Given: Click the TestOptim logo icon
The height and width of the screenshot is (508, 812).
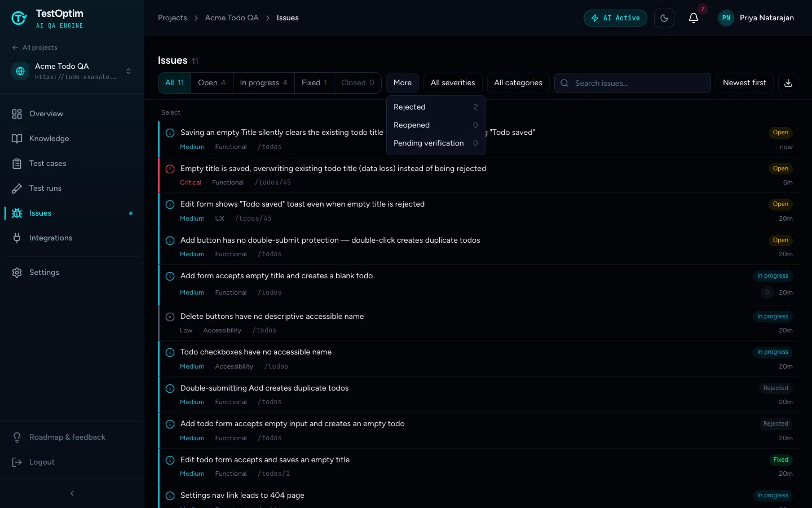Looking at the screenshot, I should click(19, 18).
